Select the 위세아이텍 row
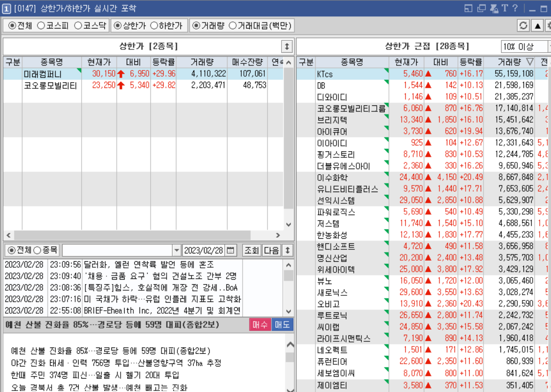The image size is (551, 392). (423, 269)
